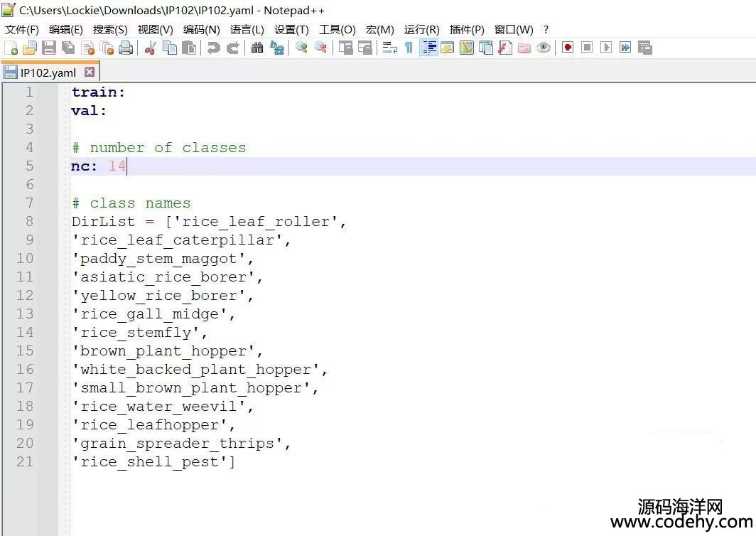Close the IP102.yaml tab
756x536 pixels.
tap(90, 72)
